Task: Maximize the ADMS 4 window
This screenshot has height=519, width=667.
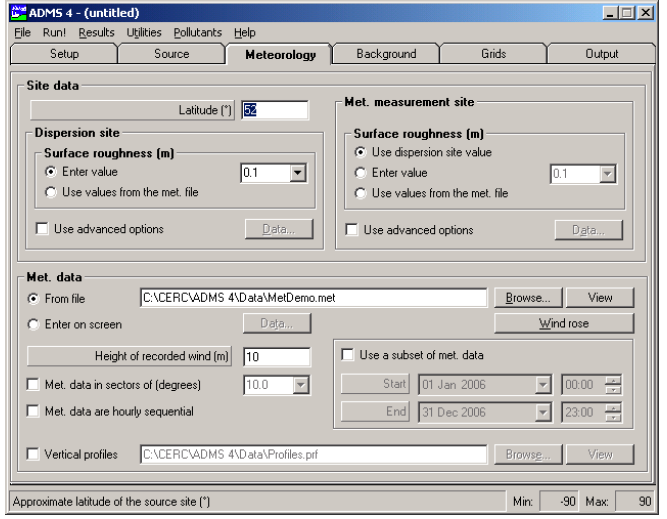Action: (627, 13)
